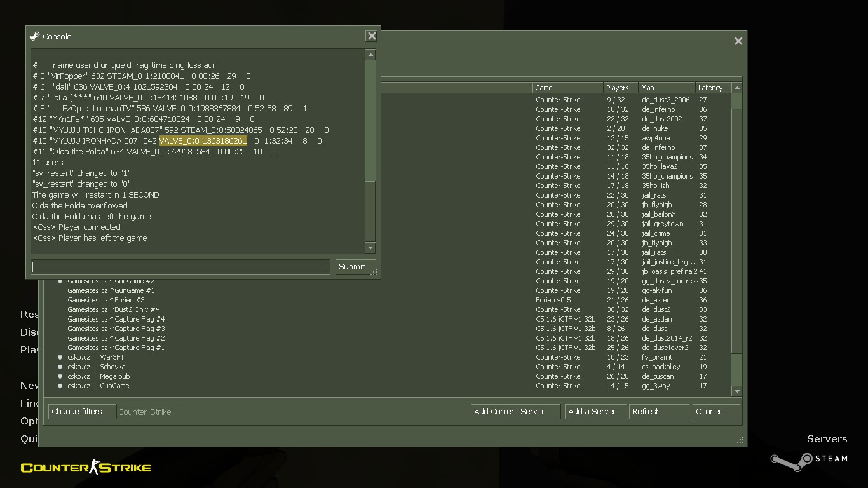Sort servers by Map column header

(x=667, y=88)
